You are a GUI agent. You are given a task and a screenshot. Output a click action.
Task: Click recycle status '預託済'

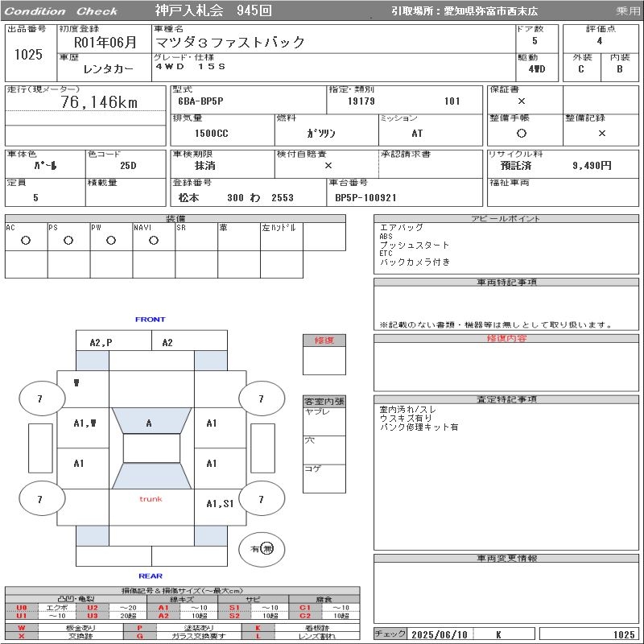516,166
